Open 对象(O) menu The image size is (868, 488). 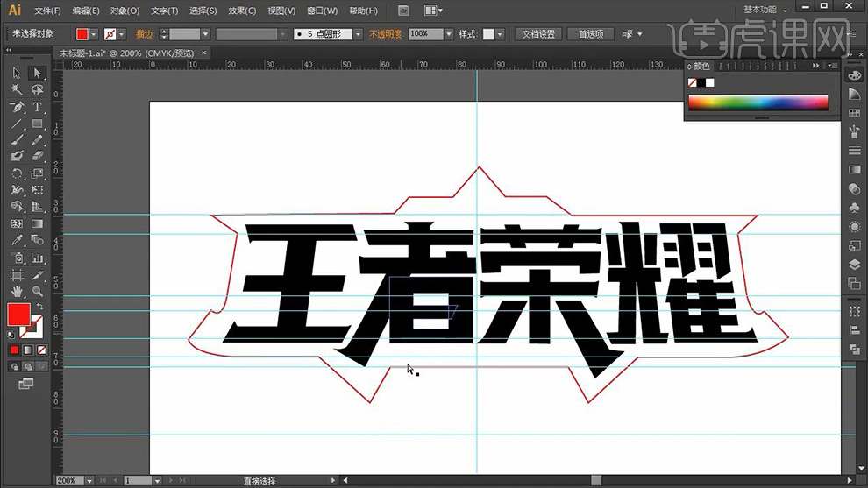point(125,11)
